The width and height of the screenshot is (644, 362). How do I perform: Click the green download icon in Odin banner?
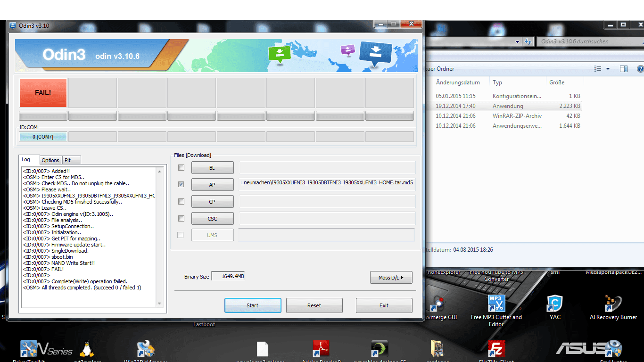coord(279,55)
